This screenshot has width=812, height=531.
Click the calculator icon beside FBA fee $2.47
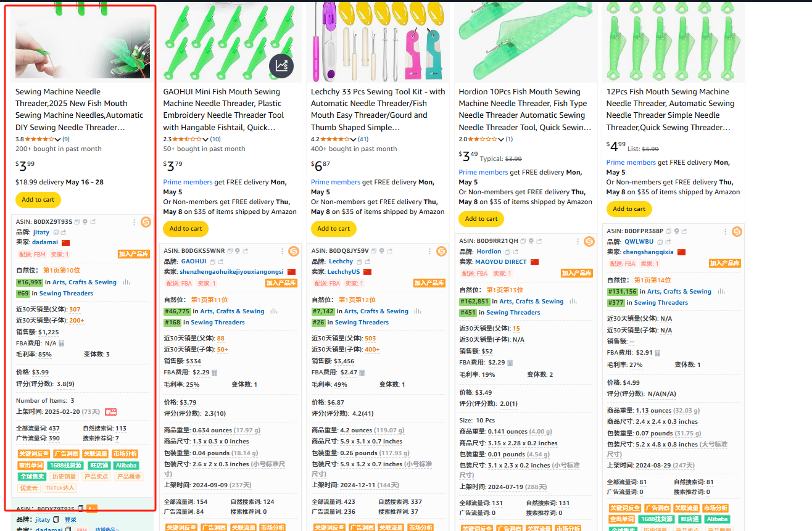[x=362, y=373]
